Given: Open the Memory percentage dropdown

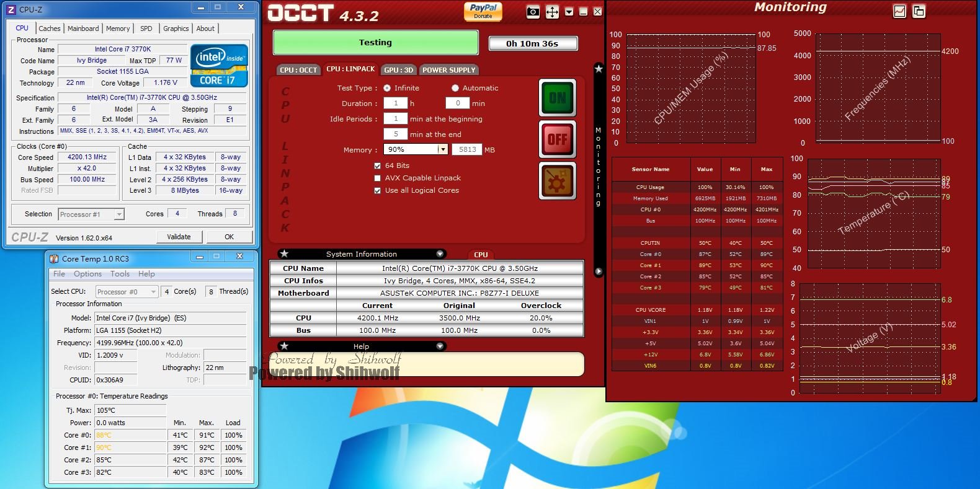Looking at the screenshot, I should point(442,149).
